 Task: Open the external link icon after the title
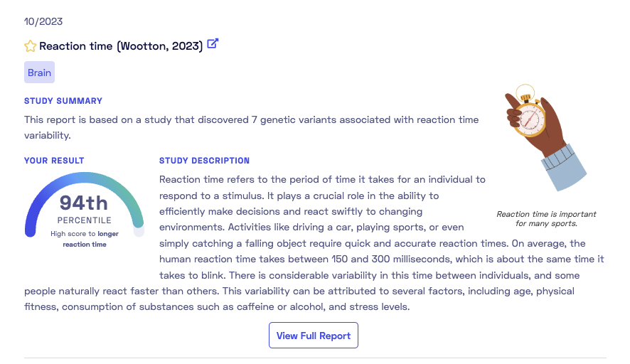213,44
